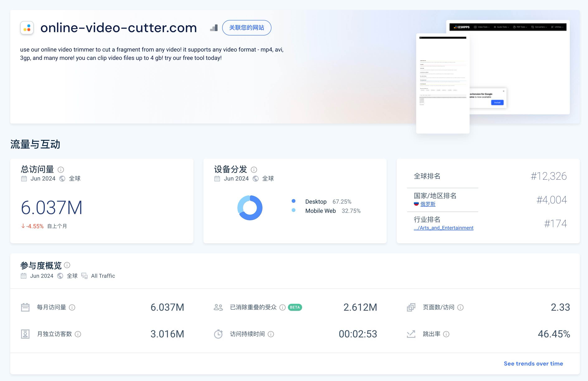Open the info icon next to 参与度概览
Screen dimensions: 588x381
[x=67, y=265]
